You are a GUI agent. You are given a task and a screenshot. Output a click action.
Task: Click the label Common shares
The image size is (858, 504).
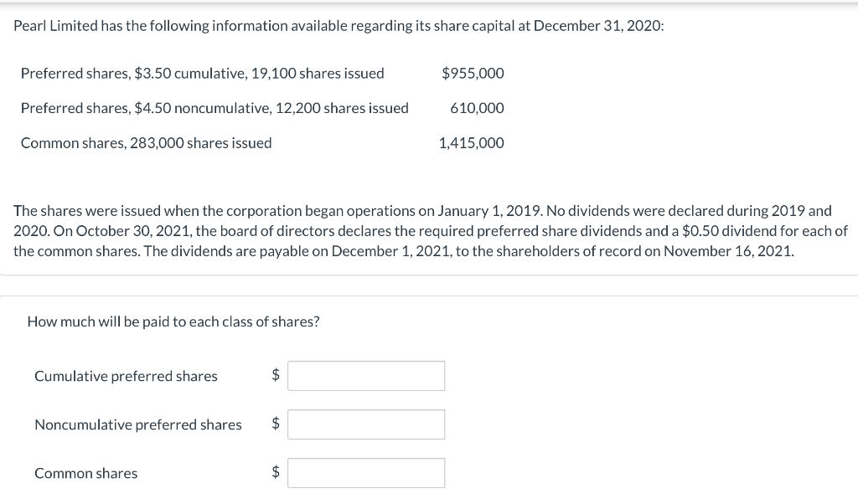click(85, 473)
